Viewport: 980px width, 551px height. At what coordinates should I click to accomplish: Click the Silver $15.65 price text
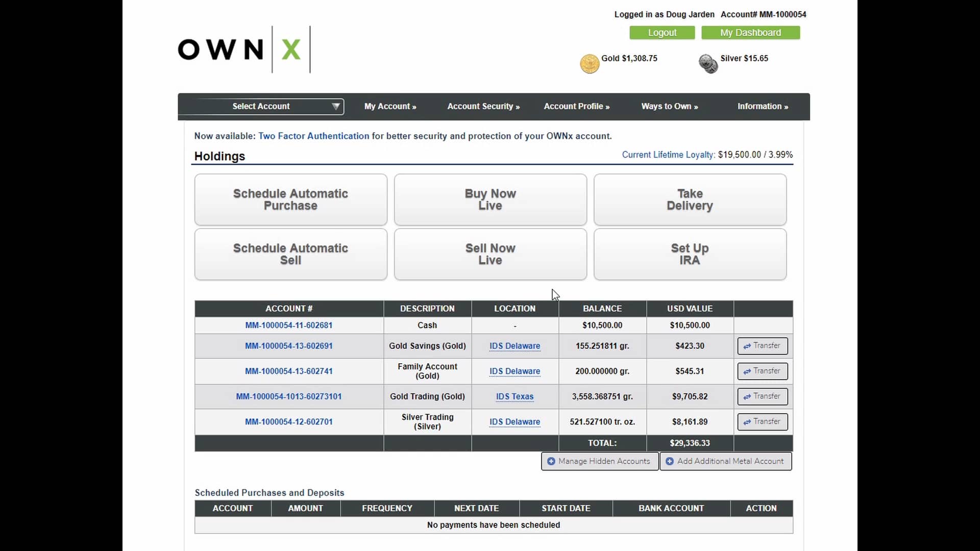coord(744,58)
